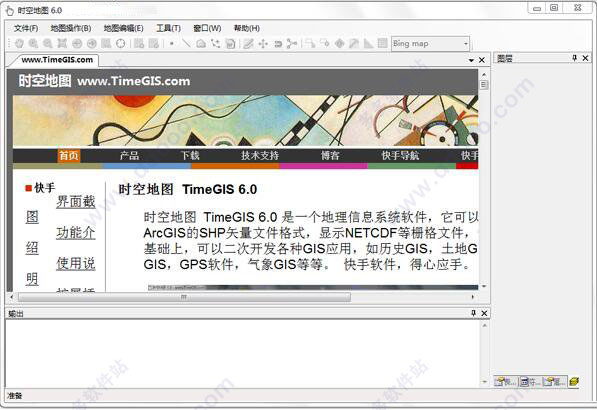The image size is (597, 410).
Task: Click the pencil edit tool icon
Action: (249, 44)
